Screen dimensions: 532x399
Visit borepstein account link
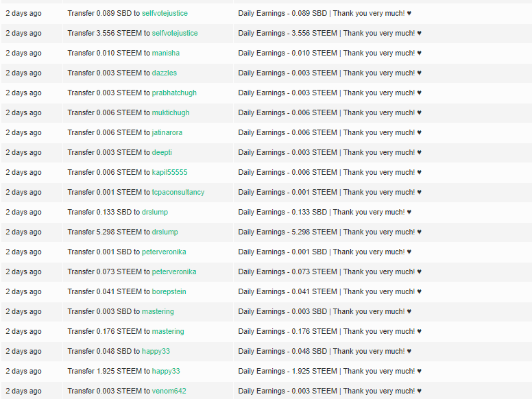(169, 292)
